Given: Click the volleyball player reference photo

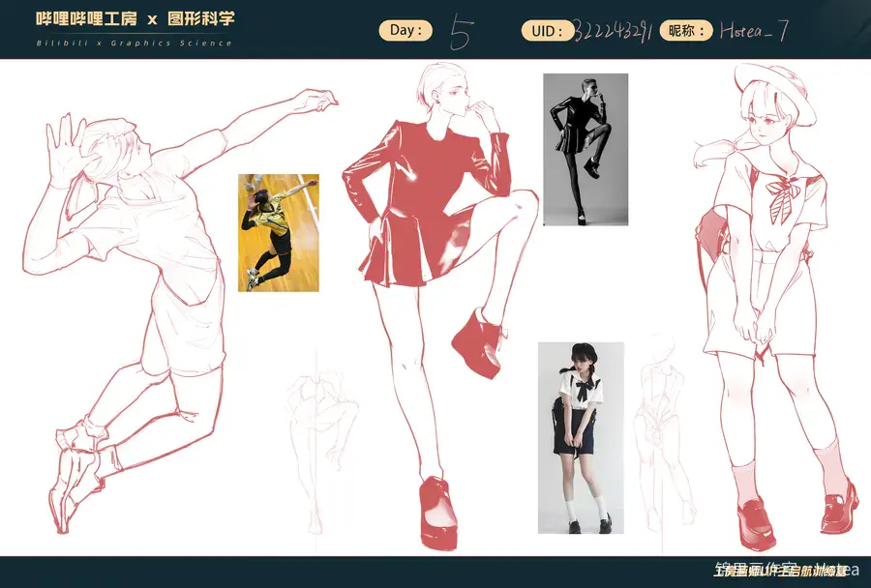Looking at the screenshot, I should [279, 233].
